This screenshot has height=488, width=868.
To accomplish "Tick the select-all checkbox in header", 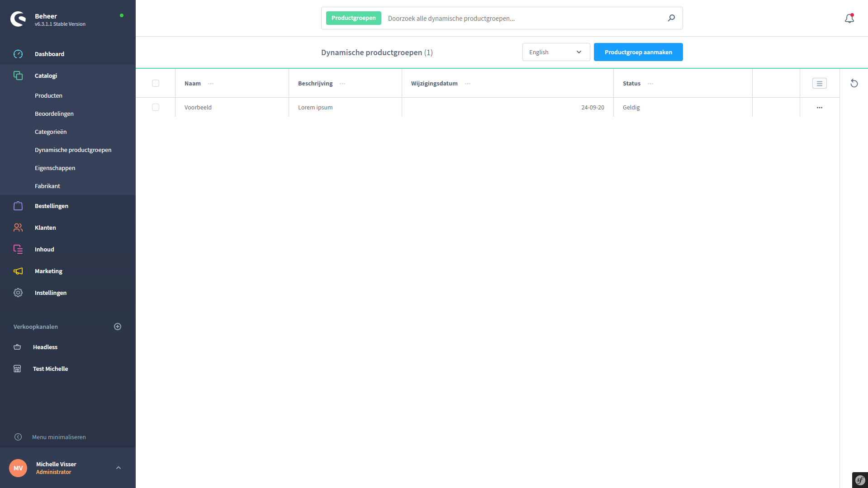I will (x=156, y=83).
